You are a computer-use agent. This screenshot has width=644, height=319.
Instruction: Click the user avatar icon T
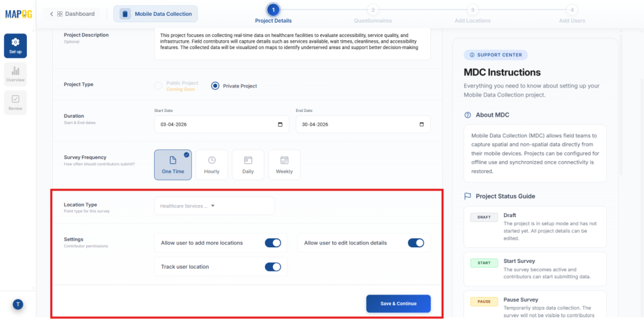18,305
